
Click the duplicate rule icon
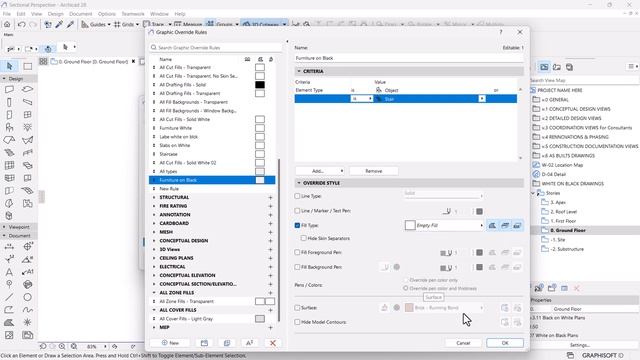pyautogui.click(x=227, y=343)
